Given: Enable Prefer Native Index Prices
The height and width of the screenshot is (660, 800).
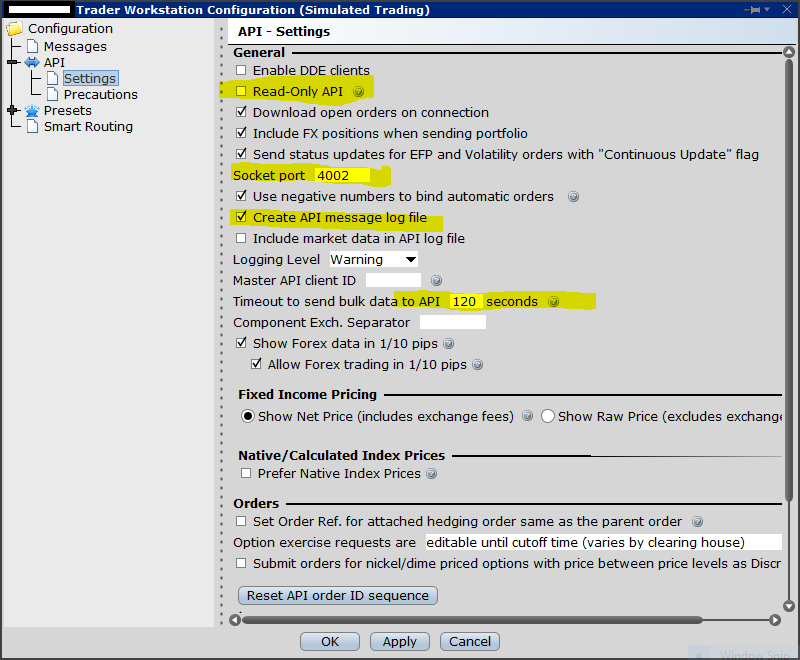Looking at the screenshot, I should point(246,473).
